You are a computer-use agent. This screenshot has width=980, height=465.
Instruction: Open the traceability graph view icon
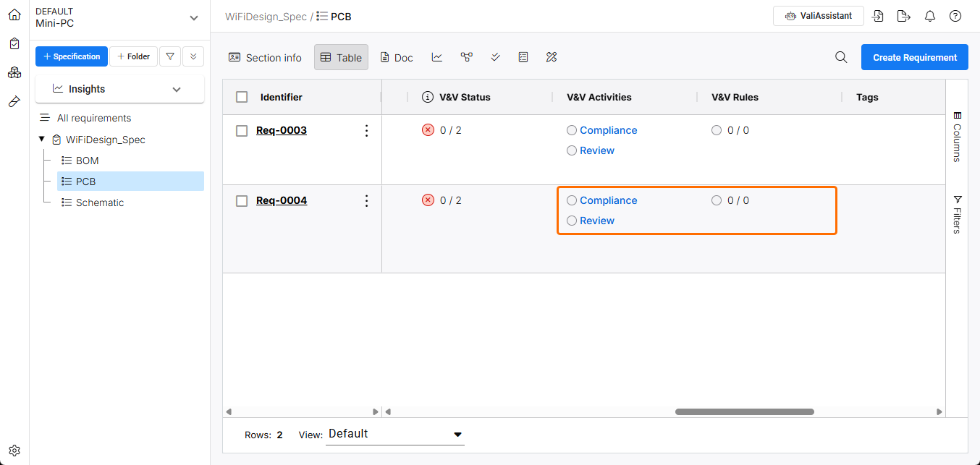[x=466, y=57]
